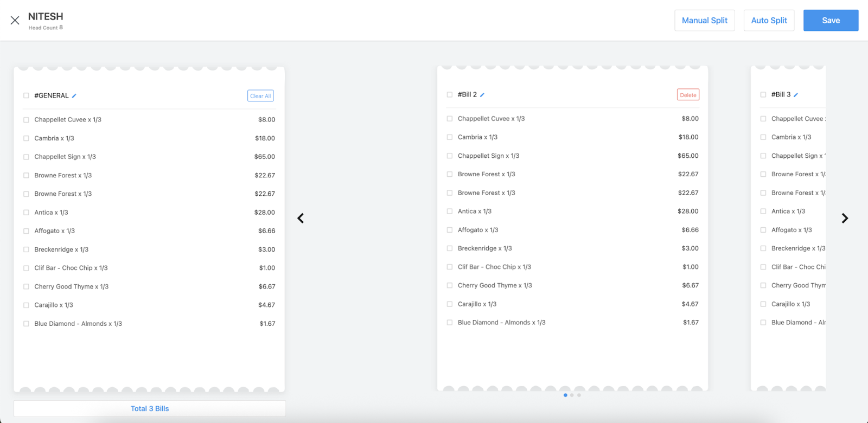Tick the Cambria checkbox in #Bill 2
868x423 pixels.
(449, 137)
